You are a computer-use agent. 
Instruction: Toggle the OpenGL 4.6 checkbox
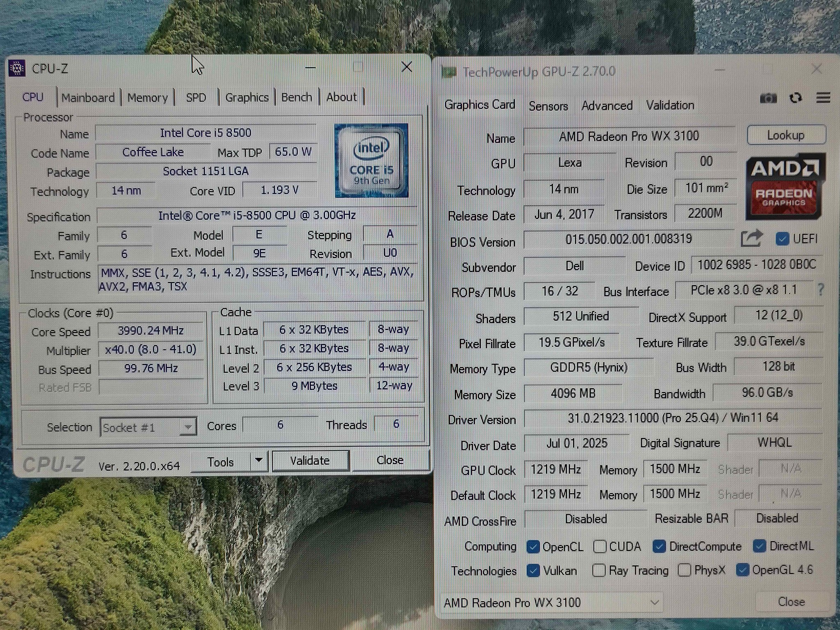pyautogui.click(x=742, y=570)
